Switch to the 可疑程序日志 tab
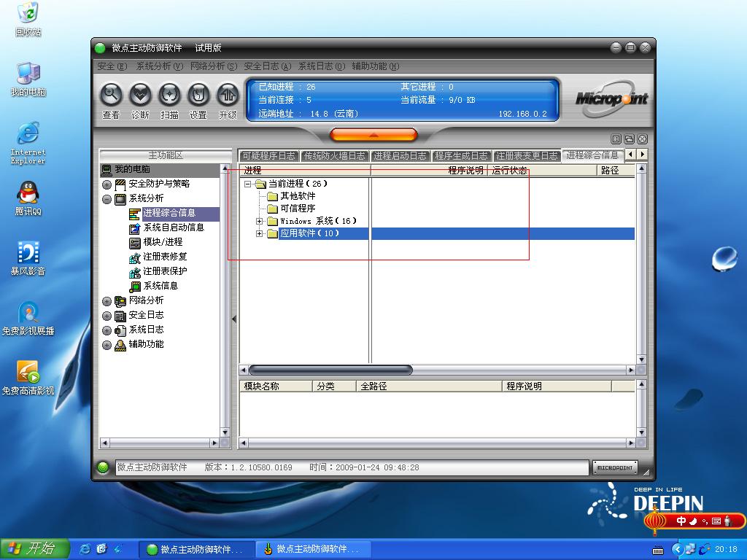This screenshot has height=560, width=747. (x=268, y=156)
